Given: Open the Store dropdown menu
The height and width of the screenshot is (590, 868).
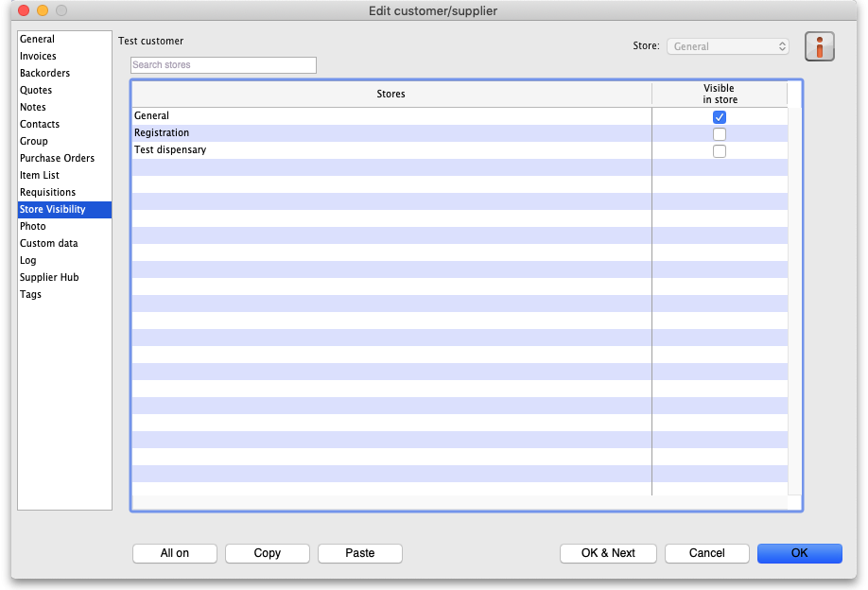Looking at the screenshot, I should click(727, 46).
